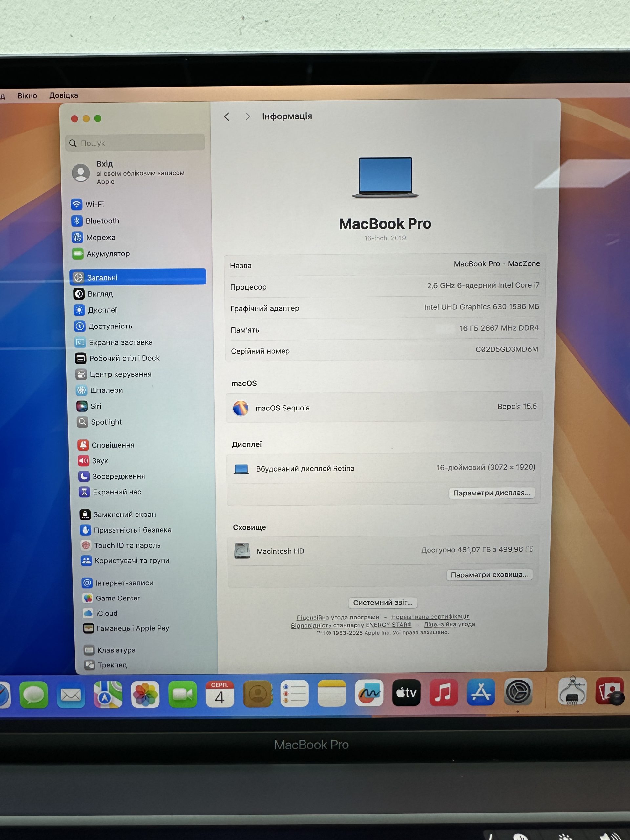The width and height of the screenshot is (630, 840).
Task: Click the serial number C02D5GD3MD6M
Action: 507,349
